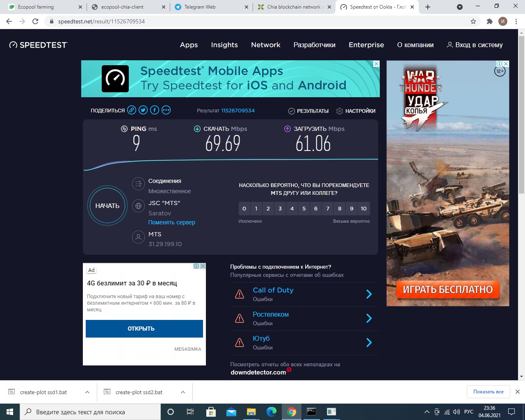
Task: Click Ростелеком warning icon
Action: point(240,318)
